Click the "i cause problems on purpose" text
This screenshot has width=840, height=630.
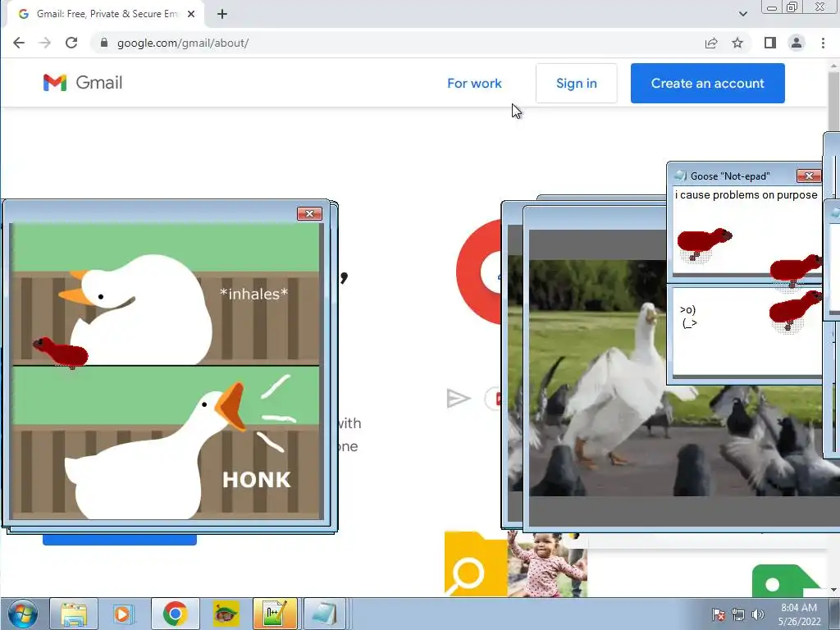[746, 195]
